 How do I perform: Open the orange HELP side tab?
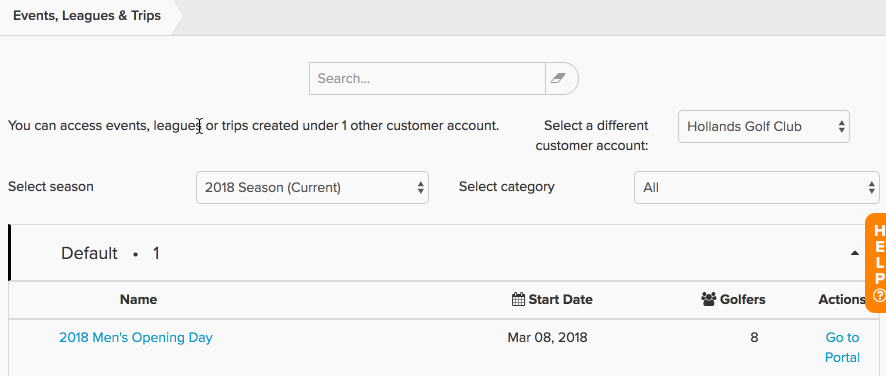[x=876, y=262]
